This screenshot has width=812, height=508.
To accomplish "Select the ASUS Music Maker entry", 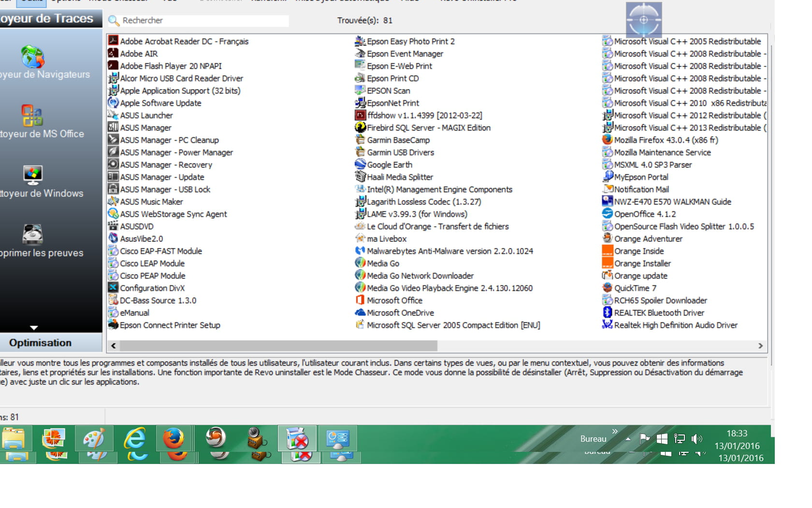I will coord(151,201).
